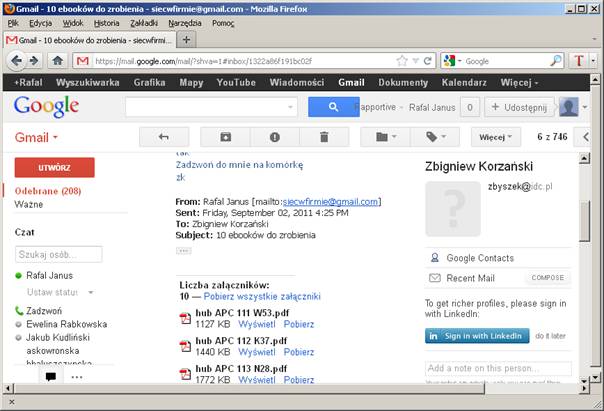Open siecwfirmie@gmail.com mailto link
Viewport: 604px width, 411px height.
tap(330, 201)
